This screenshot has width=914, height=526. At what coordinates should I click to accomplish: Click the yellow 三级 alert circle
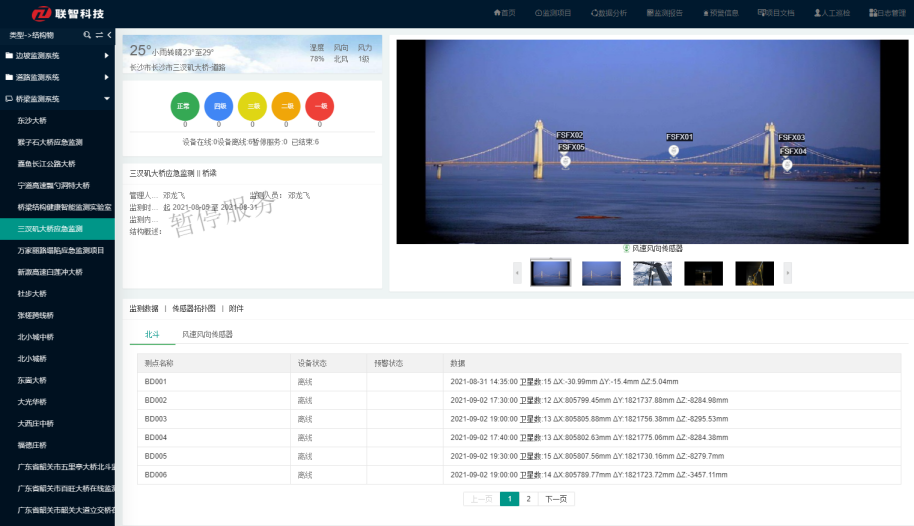pyautogui.click(x=252, y=106)
